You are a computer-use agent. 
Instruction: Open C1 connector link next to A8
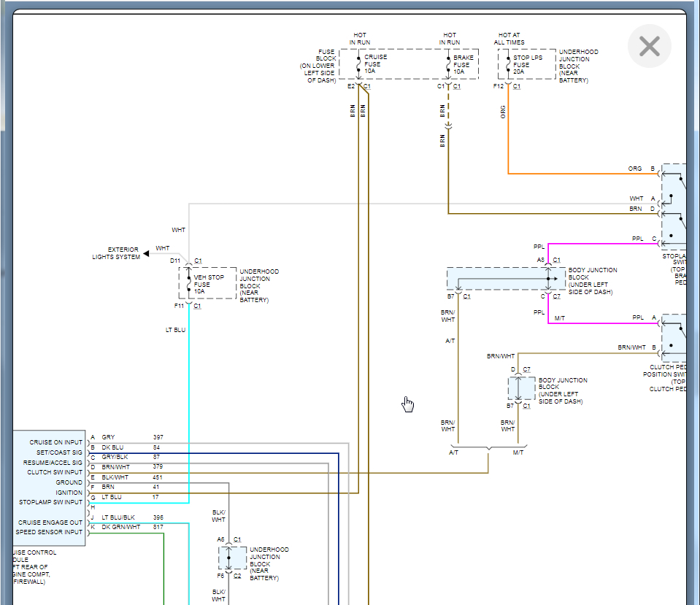[556, 260]
